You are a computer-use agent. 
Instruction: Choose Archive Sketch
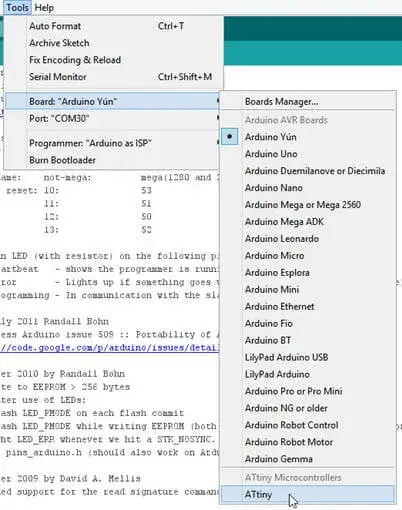[x=112, y=43]
